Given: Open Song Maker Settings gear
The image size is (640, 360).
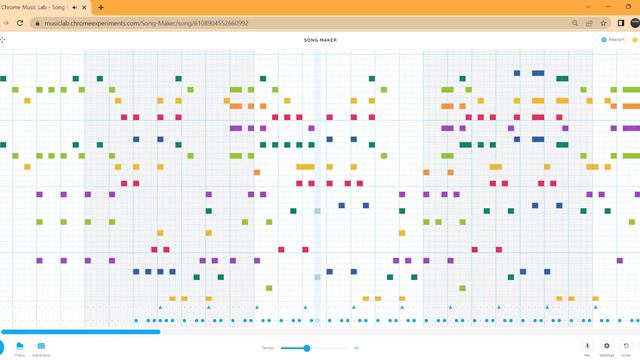Looking at the screenshot, I should coord(607,348).
